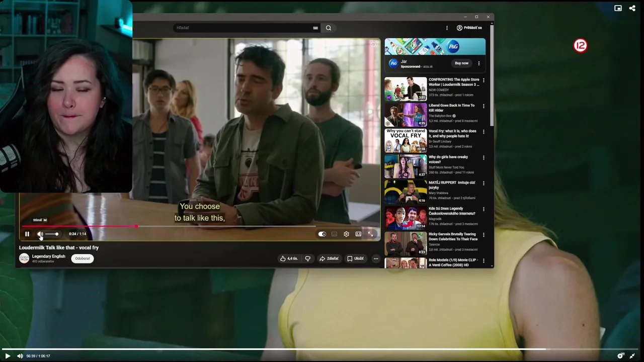Play the outer video with bottom play button
Image resolution: width=644 pixels, height=362 pixels.
pyautogui.click(x=8, y=356)
